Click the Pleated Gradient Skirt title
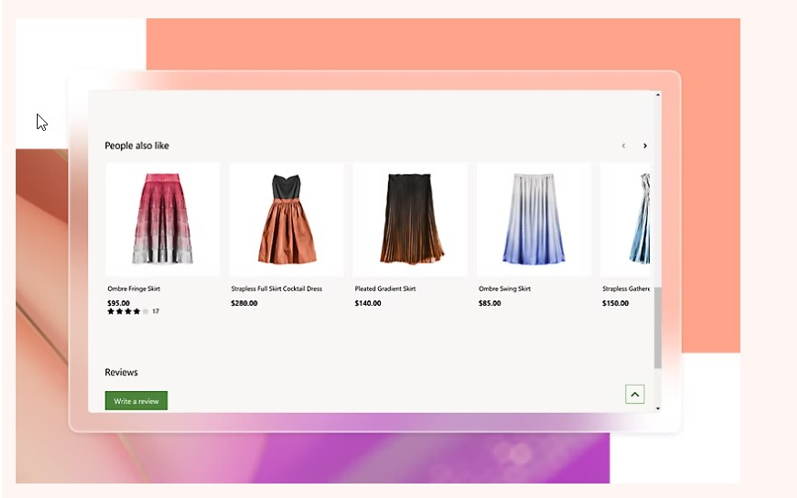The image size is (797, 498). coord(385,289)
